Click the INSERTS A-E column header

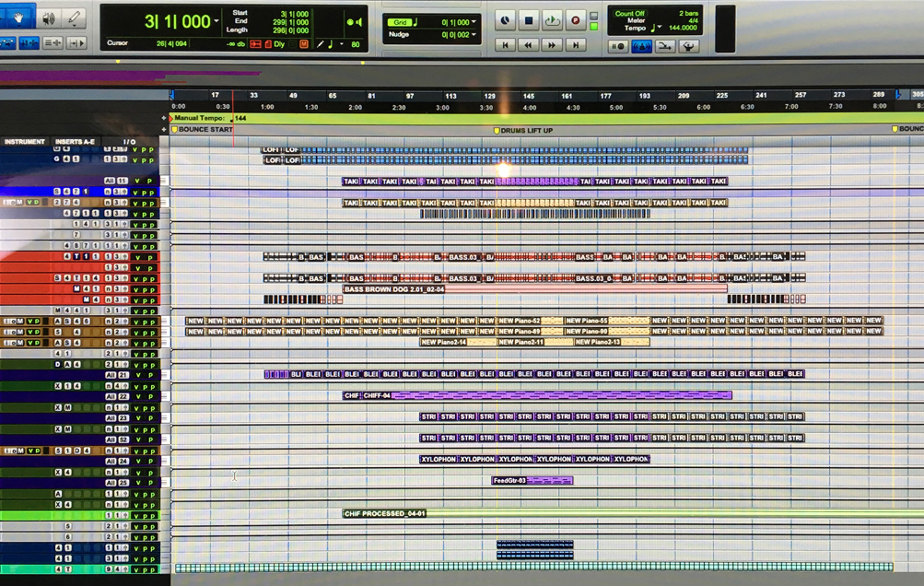tap(76, 142)
